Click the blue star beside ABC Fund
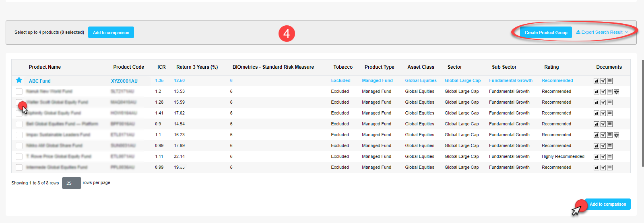 click(19, 80)
